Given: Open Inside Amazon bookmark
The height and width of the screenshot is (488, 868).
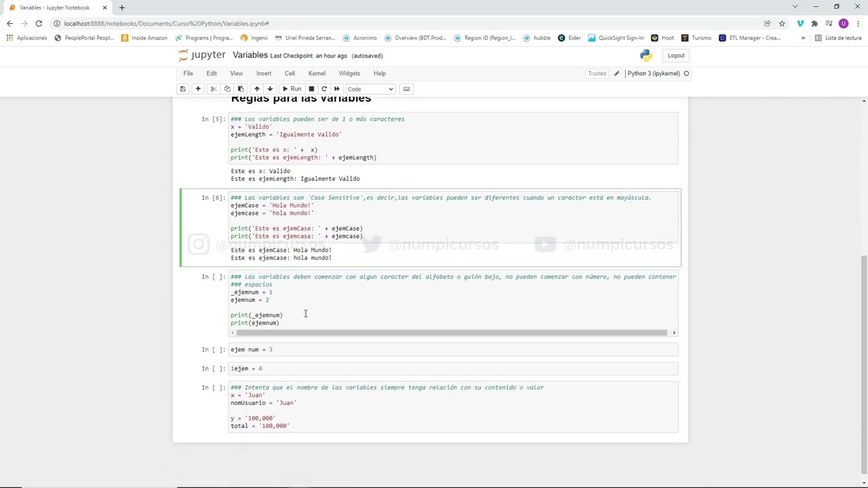Looking at the screenshot, I should pyautogui.click(x=144, y=38).
